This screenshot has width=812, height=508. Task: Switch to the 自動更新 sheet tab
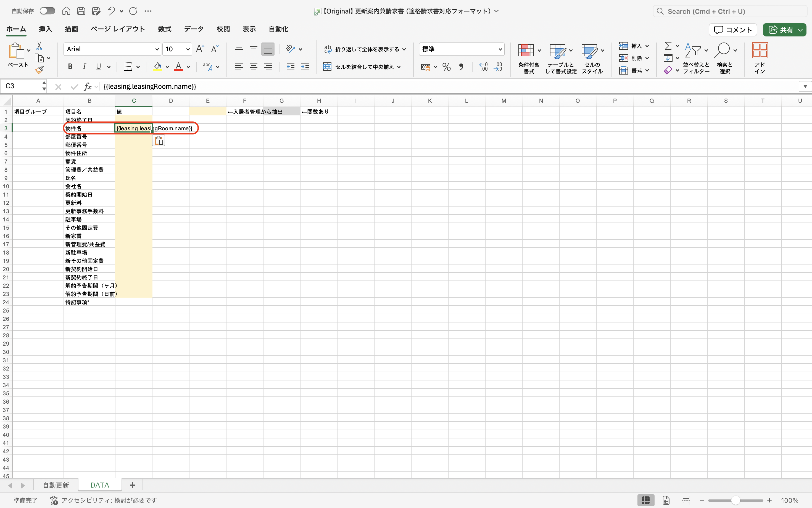tap(56, 485)
